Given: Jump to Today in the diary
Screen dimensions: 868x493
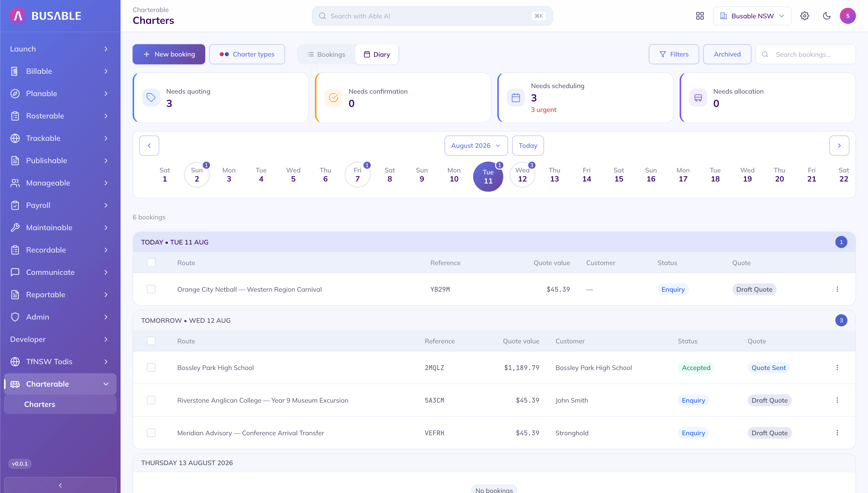Looking at the screenshot, I should tap(528, 146).
